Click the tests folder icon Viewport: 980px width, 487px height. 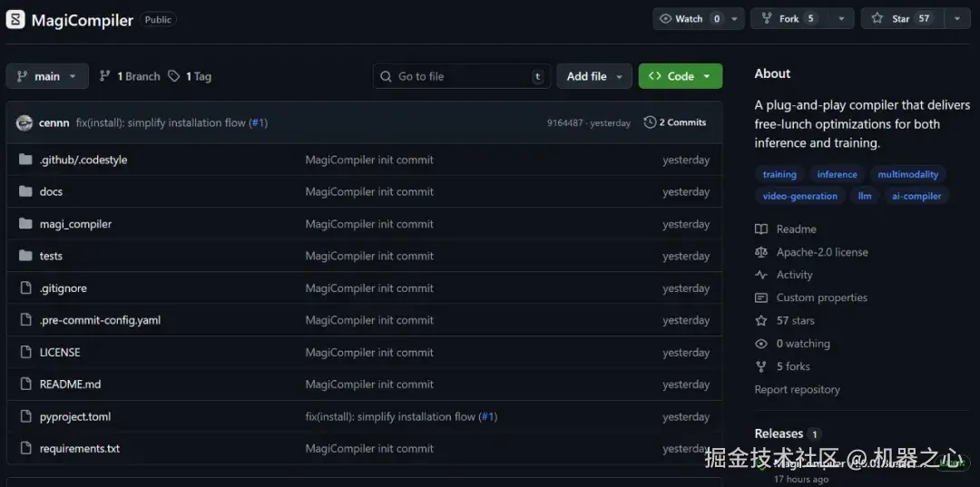[25, 256]
